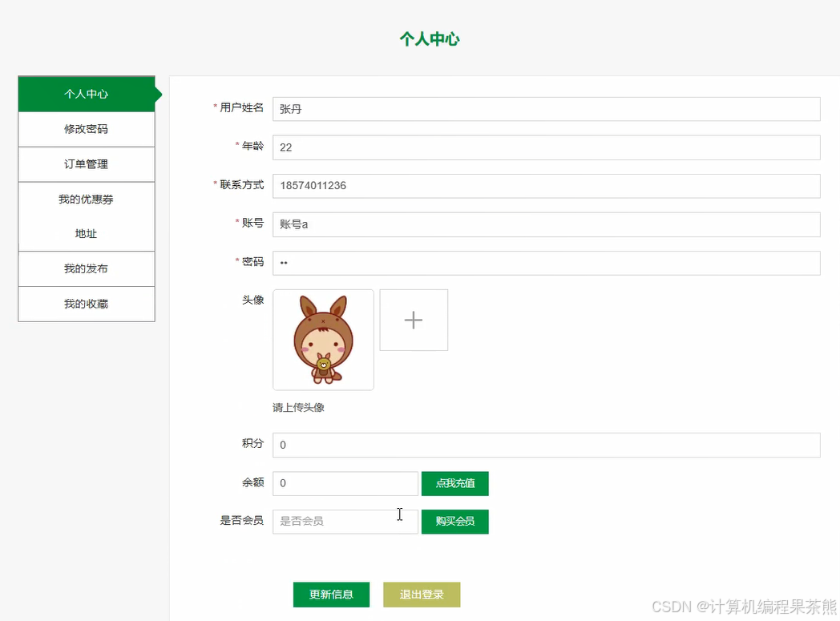Click the uploaded avatar cartoon thumbnail
The image size is (840, 621).
323,340
